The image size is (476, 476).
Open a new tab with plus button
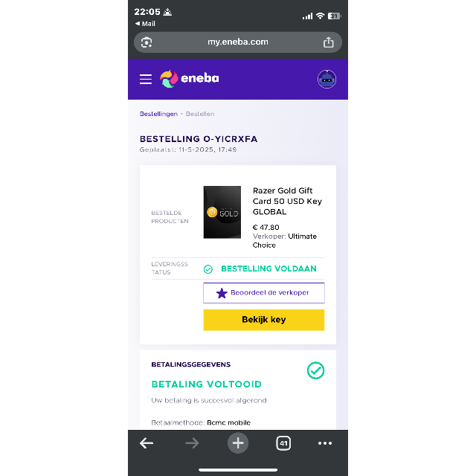click(x=238, y=443)
